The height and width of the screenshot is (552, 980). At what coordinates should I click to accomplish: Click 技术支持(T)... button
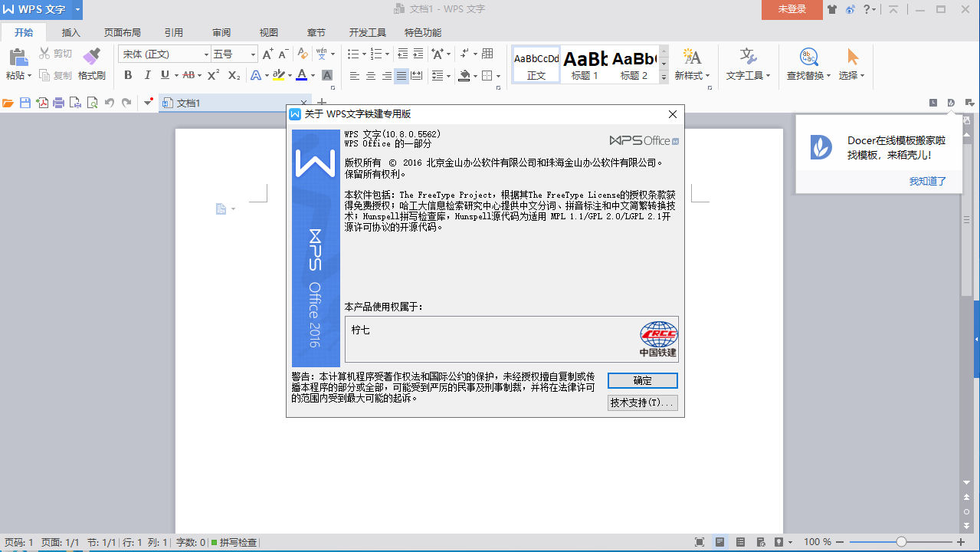click(643, 402)
